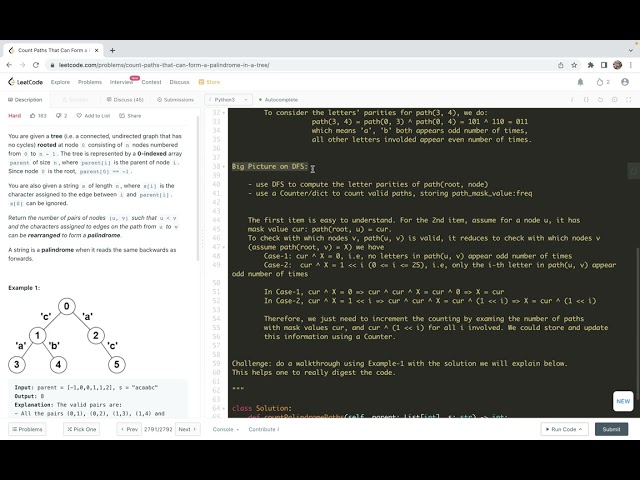Toggle the Autocomplete option

278,100
